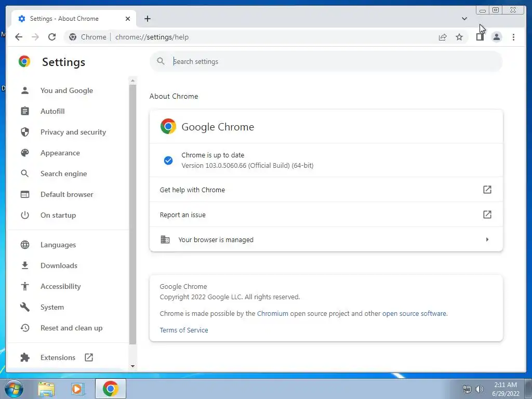Viewport: 532px width, 399px height.
Task: Open the side panel icon
Action: point(480,37)
